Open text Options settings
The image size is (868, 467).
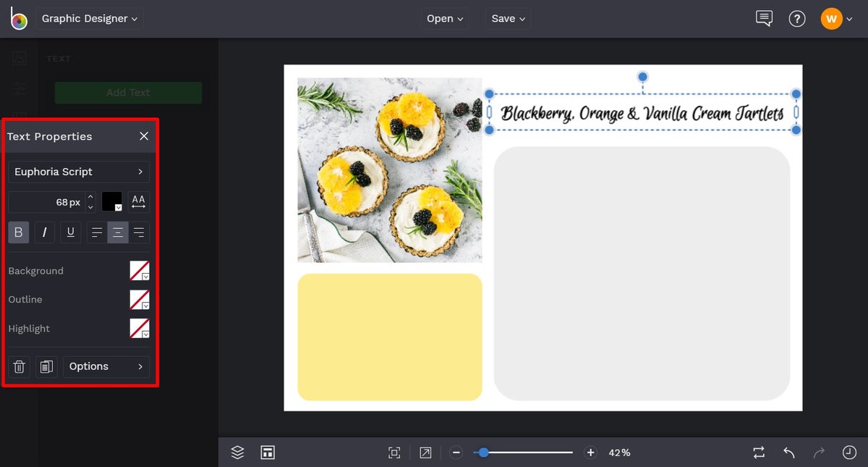coord(106,366)
